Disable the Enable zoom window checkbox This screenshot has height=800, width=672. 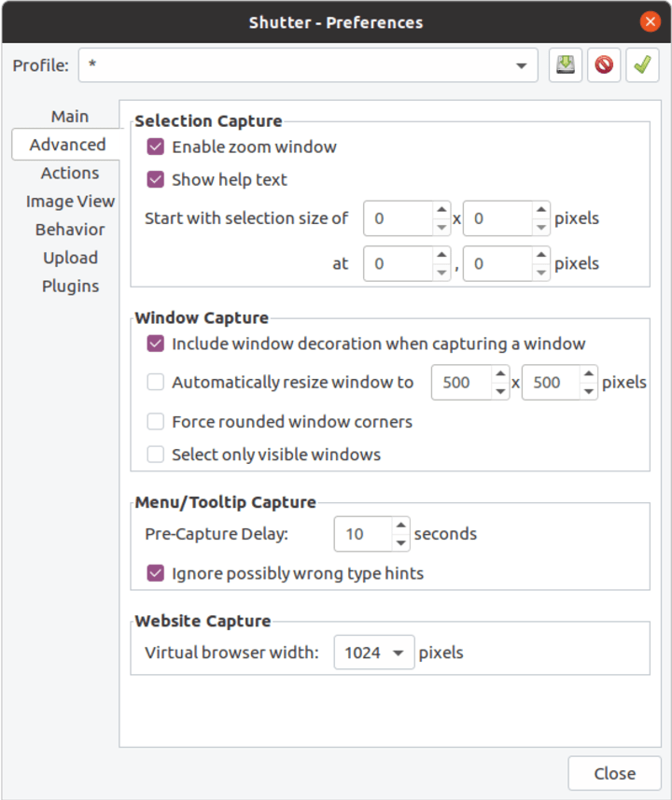coord(156,147)
